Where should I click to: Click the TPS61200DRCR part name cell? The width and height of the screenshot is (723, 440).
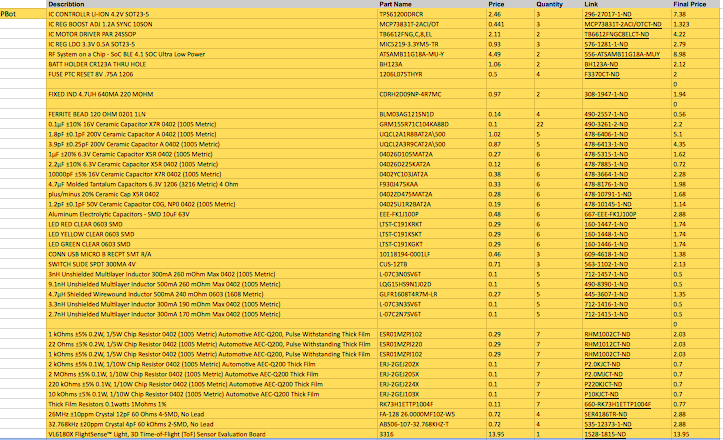pos(432,14)
